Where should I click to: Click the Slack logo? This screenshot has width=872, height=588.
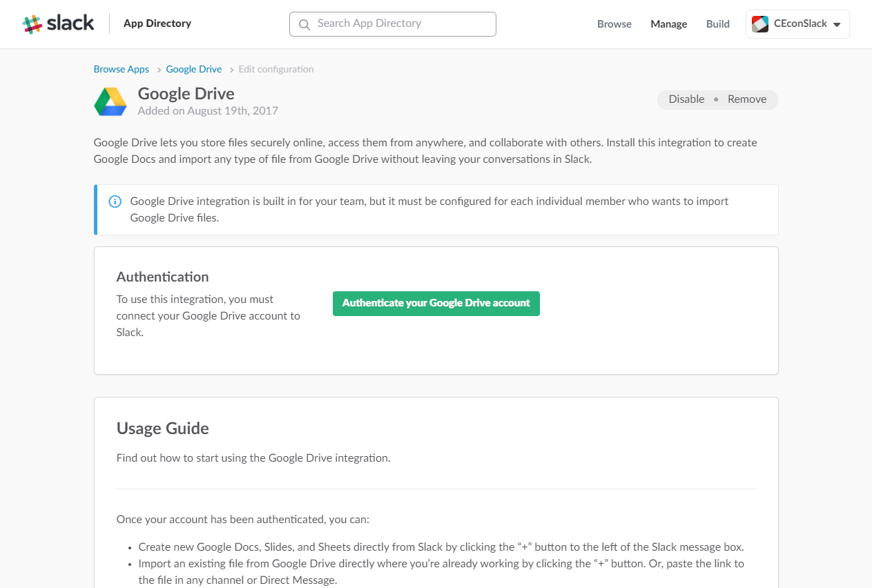tap(58, 23)
